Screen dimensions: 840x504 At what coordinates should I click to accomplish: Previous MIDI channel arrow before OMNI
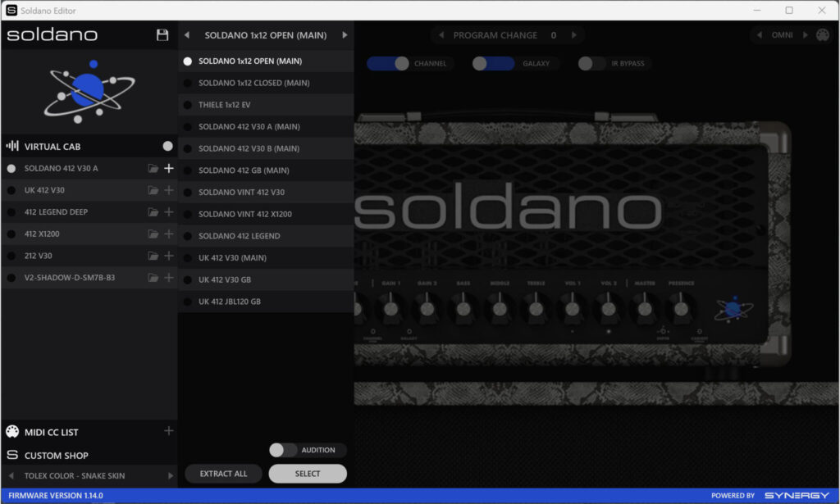click(x=759, y=34)
